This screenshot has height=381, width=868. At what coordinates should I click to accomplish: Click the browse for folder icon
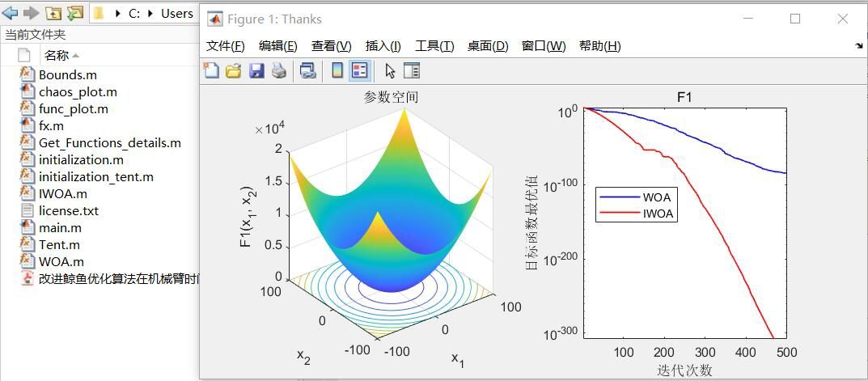[74, 13]
